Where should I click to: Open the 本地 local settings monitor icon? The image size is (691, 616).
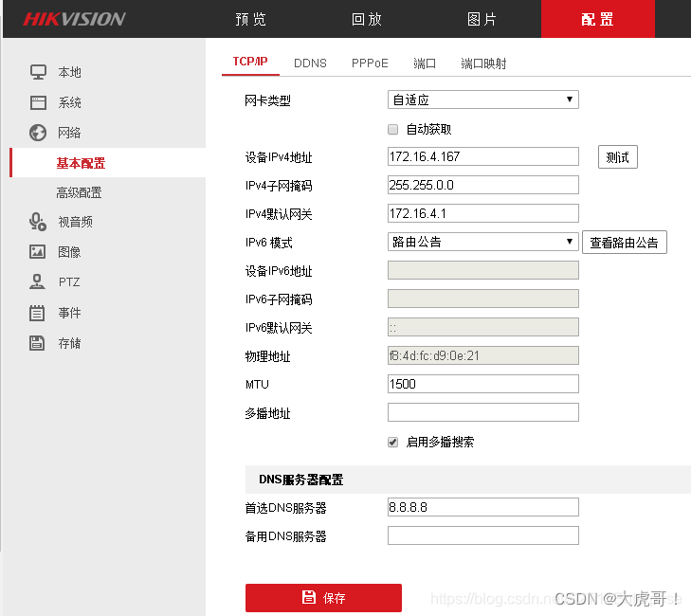(38, 72)
